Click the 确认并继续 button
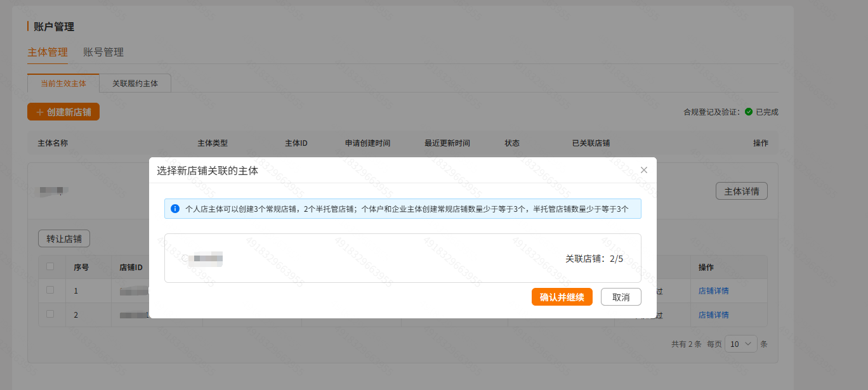Viewport: 868px width, 390px height. point(562,297)
